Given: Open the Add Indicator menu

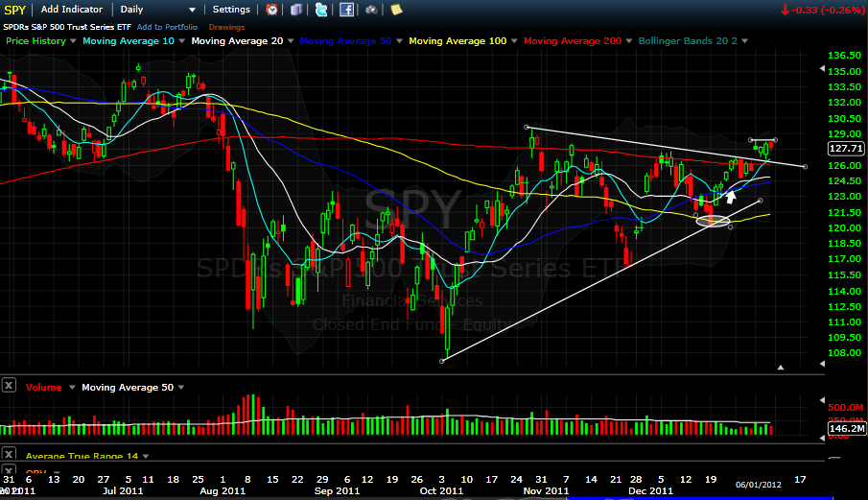Looking at the screenshot, I should 71,10.
